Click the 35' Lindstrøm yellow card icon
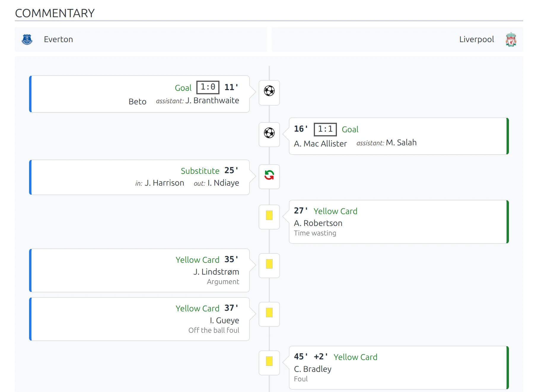Screen dimensions: 538x392 pos(269,264)
